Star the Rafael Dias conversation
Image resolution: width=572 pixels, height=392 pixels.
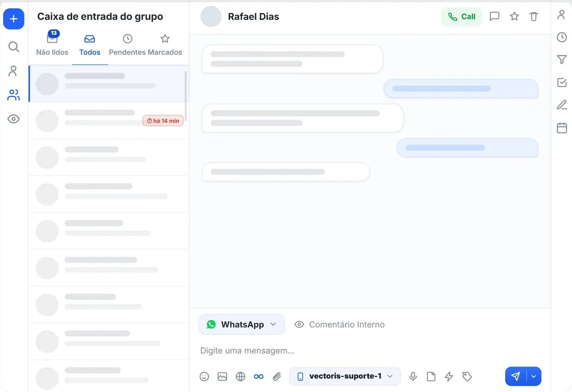[x=514, y=17]
